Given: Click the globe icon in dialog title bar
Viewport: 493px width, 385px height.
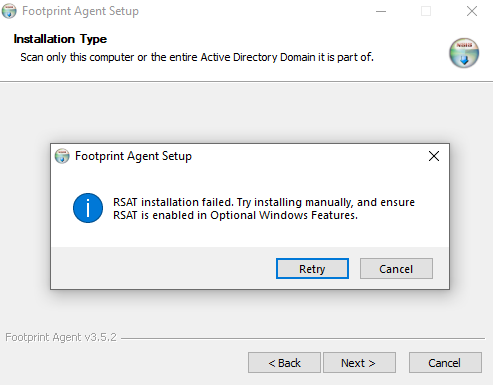Looking at the screenshot, I should tap(62, 156).
